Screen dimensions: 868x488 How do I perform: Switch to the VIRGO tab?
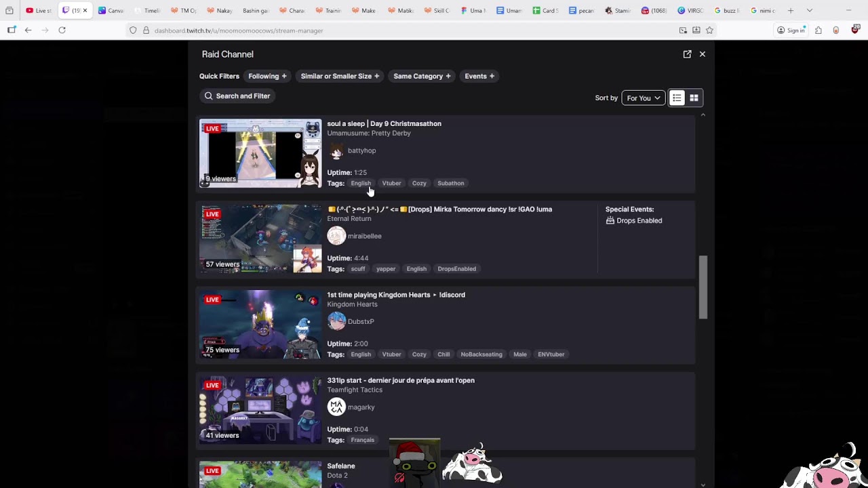coord(690,11)
